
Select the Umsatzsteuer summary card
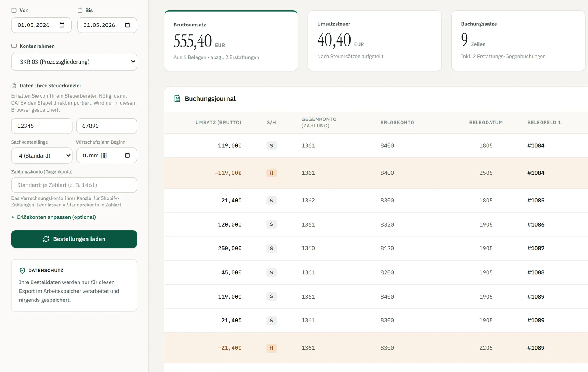[374, 41]
